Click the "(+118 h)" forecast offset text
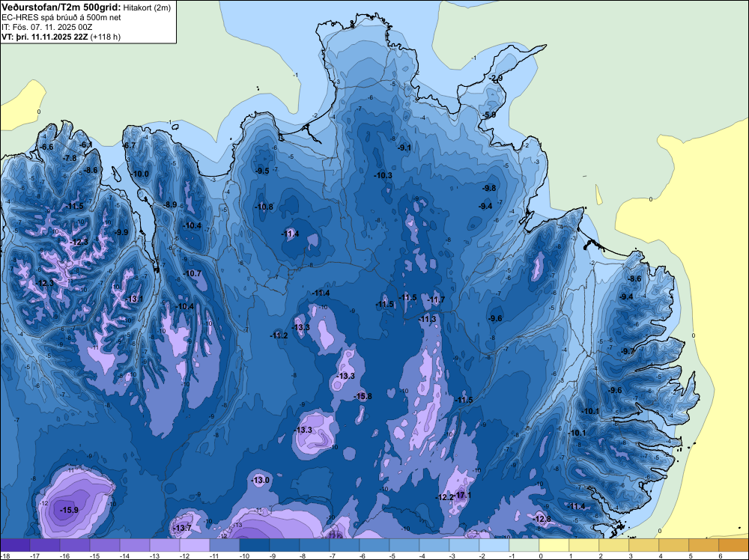 105,37
